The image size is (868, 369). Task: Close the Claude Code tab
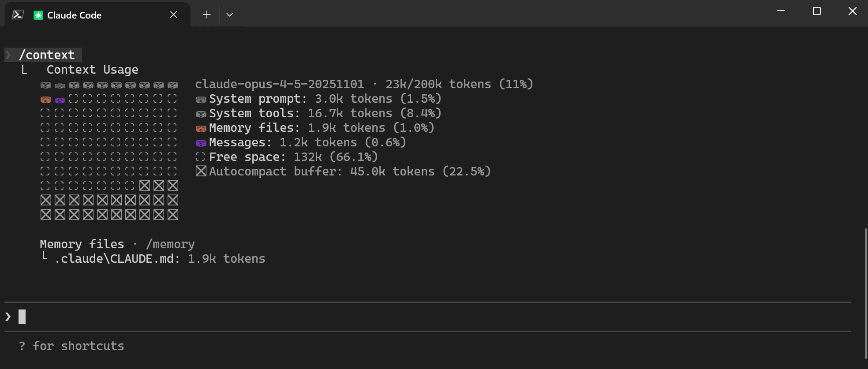[x=173, y=15]
